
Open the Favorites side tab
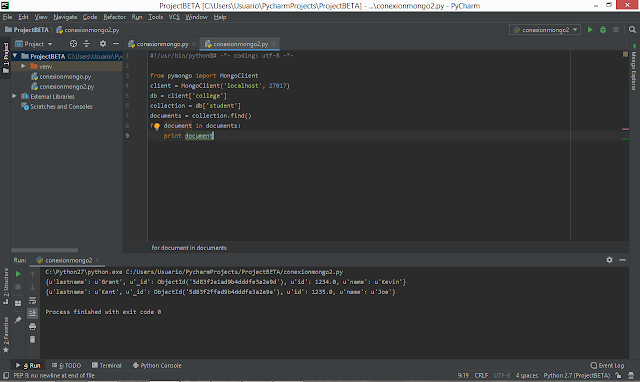[6, 335]
